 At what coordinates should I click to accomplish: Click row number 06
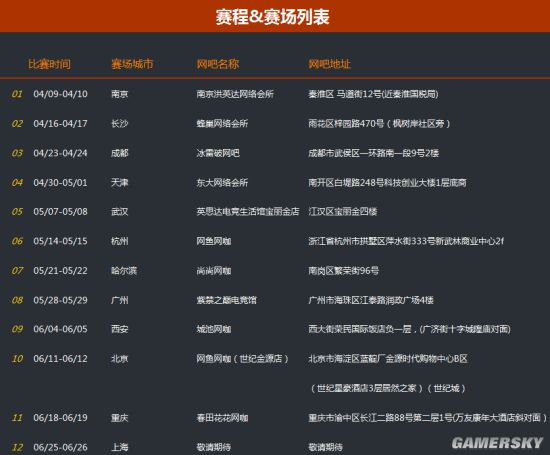pos(17,241)
